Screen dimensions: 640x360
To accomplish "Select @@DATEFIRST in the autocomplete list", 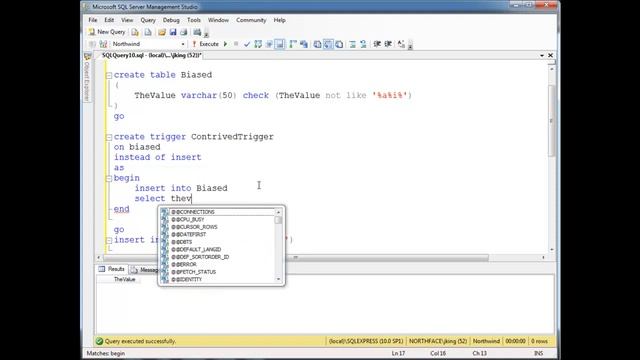I will point(217,234).
